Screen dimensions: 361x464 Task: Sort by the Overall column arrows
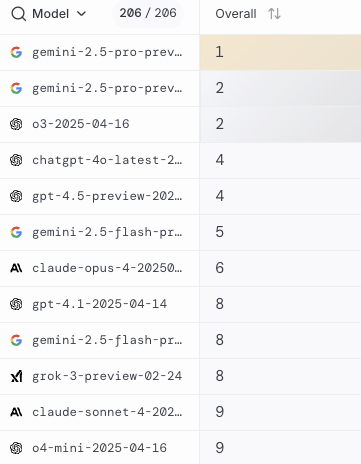tap(274, 14)
